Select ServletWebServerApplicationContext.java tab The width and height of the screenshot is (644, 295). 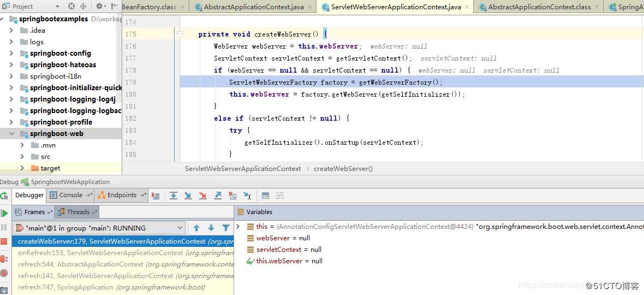(396, 7)
